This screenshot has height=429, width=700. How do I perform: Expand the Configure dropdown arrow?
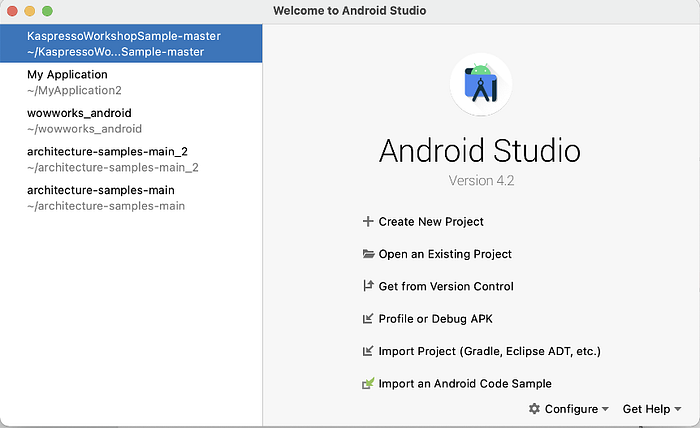[605, 409]
